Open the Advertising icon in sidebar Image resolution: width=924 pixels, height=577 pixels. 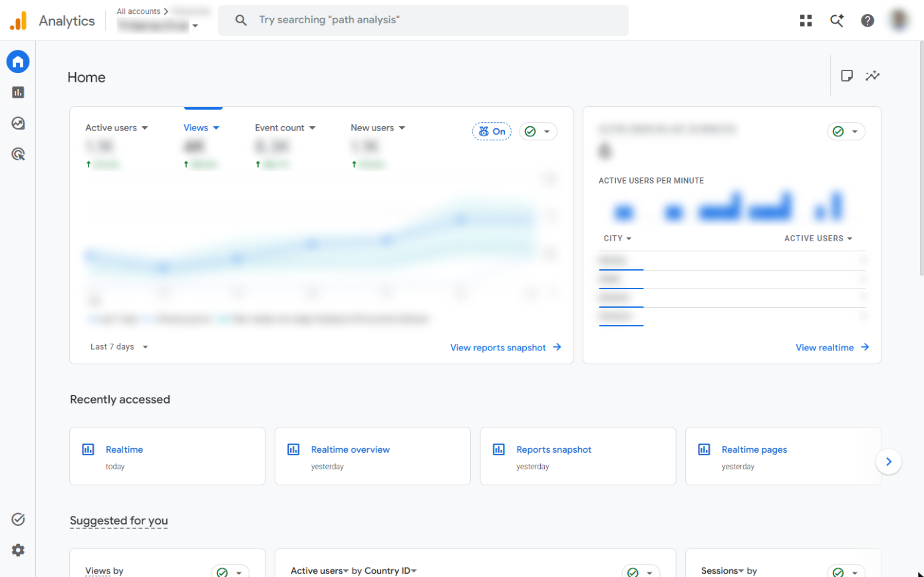(x=18, y=154)
